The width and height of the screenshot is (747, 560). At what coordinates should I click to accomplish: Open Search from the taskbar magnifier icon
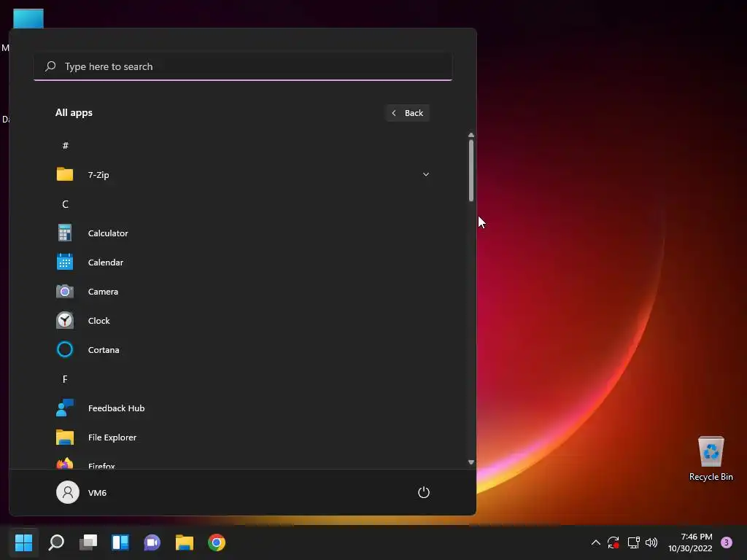pyautogui.click(x=56, y=542)
